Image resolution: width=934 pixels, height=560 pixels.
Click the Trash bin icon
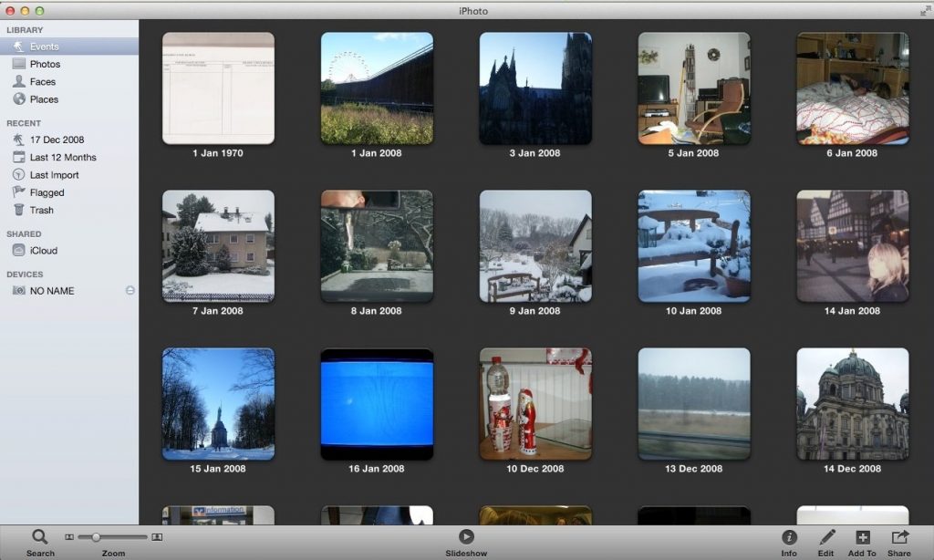point(19,210)
